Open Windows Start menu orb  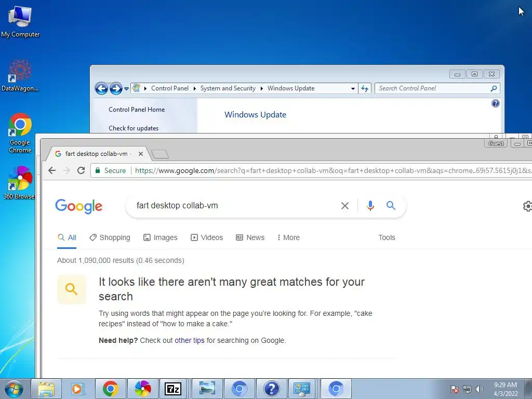pos(14,389)
